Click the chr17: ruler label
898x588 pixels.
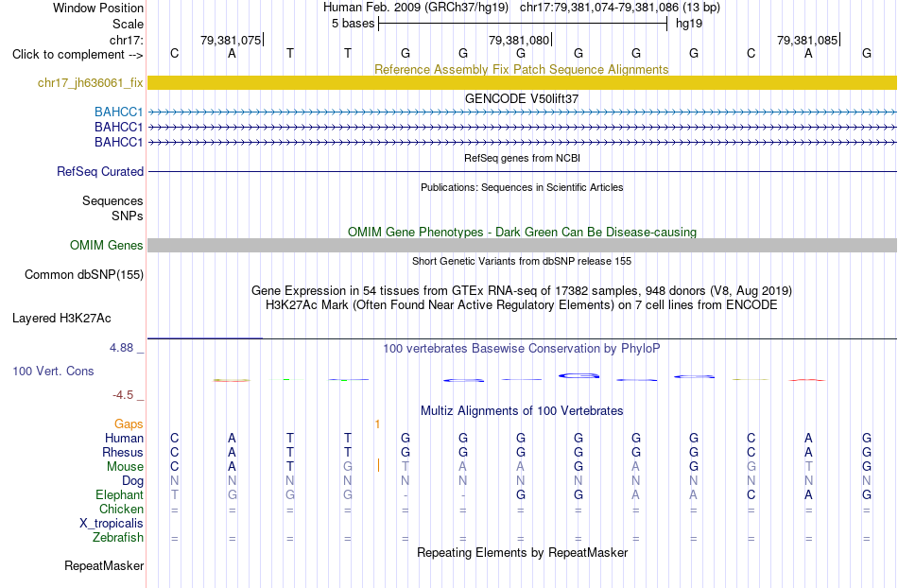[127, 40]
